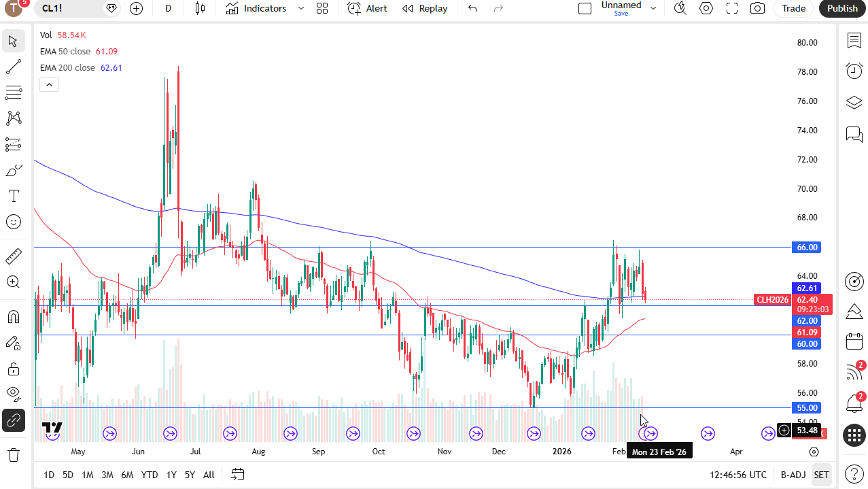868x489 pixels.
Task: Expand the Indicators favorites arrow
Action: 300,8
